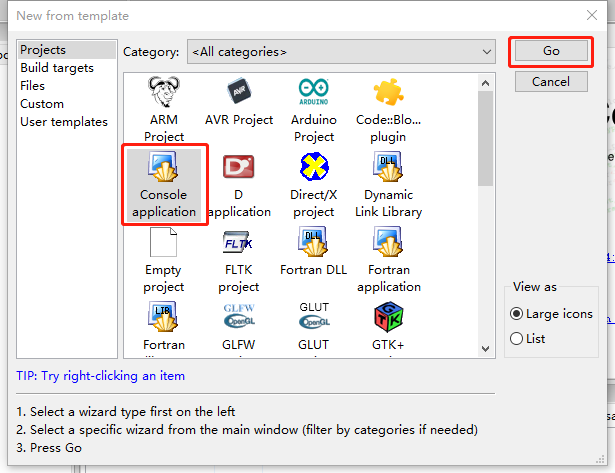
Task: Click the tip text about right-clicking an item
Action: [100, 376]
